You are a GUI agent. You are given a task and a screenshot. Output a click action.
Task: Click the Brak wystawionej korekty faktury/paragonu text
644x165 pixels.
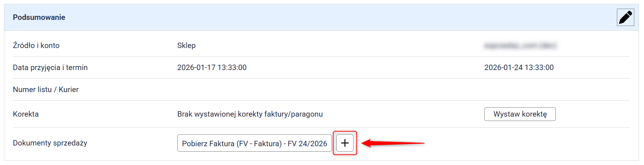250,114
